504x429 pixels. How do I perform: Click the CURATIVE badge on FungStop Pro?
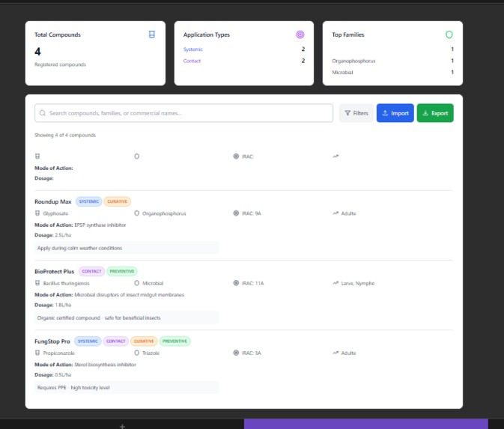coord(144,341)
